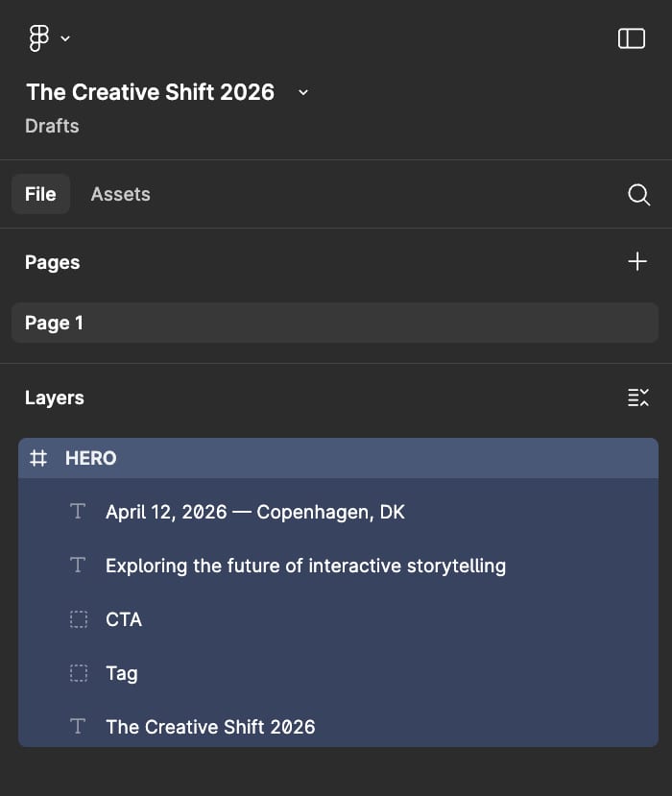672x796 pixels.
Task: Click the search icon to find layers
Action: pyautogui.click(x=638, y=194)
